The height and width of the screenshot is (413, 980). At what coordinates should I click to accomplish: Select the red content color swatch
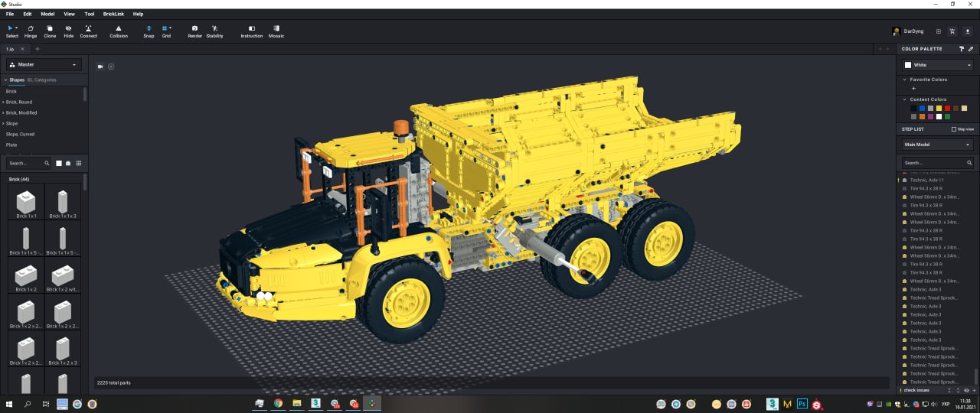(x=947, y=109)
